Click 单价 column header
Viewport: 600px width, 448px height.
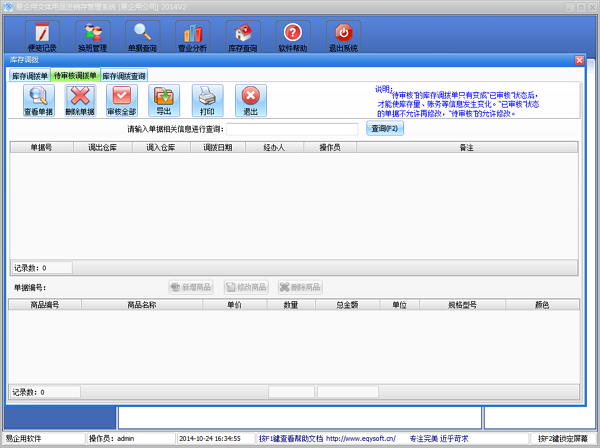(x=235, y=305)
